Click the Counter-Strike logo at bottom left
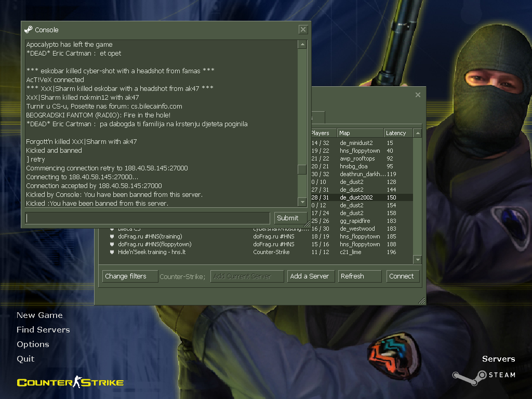 [70, 382]
